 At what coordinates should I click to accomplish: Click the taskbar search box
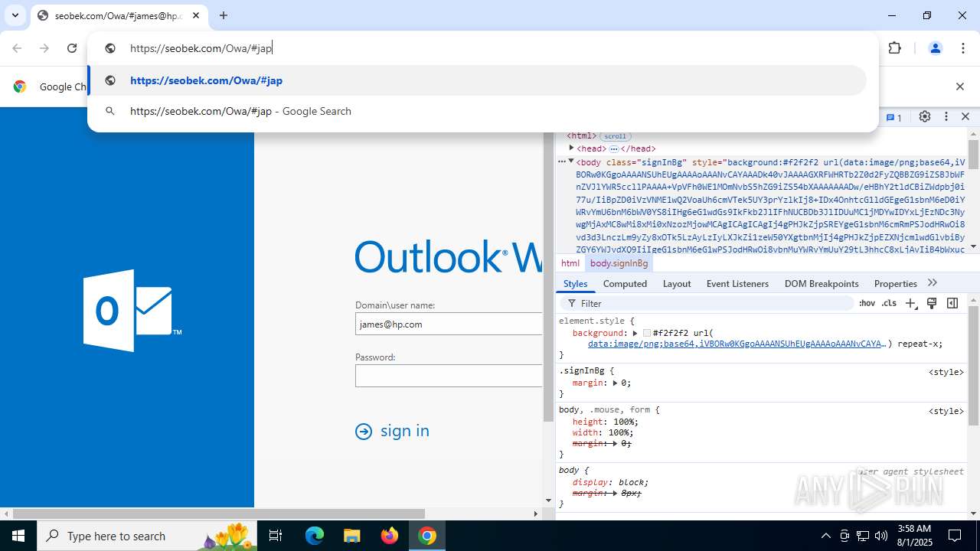[x=148, y=536]
